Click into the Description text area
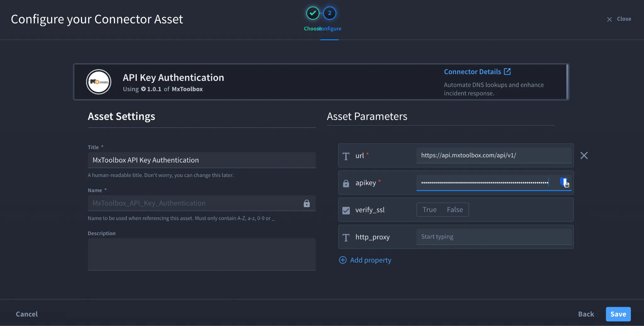Viewport: 644px width, 326px height. (202, 254)
